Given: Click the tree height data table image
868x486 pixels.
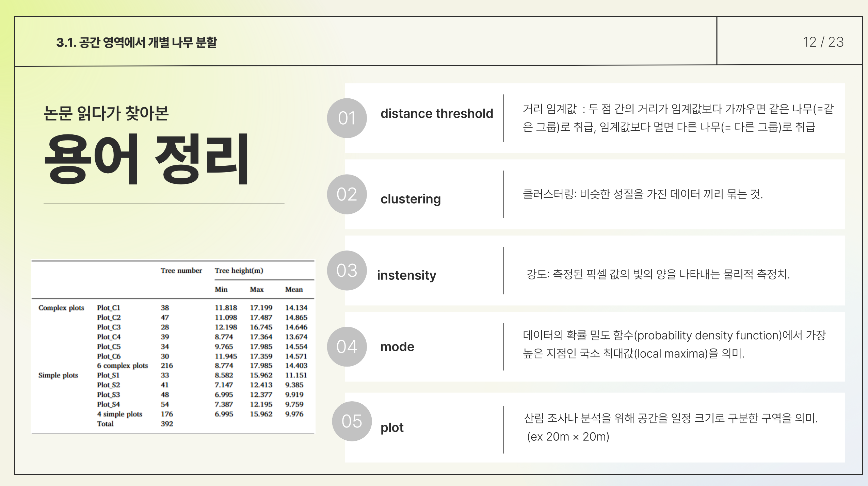Looking at the screenshot, I should pos(173,347).
